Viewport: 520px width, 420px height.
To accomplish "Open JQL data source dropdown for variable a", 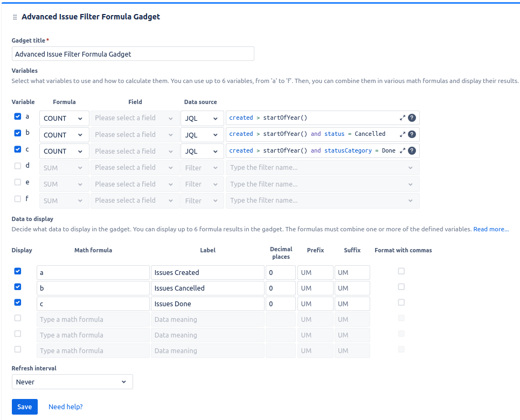I will [202, 118].
